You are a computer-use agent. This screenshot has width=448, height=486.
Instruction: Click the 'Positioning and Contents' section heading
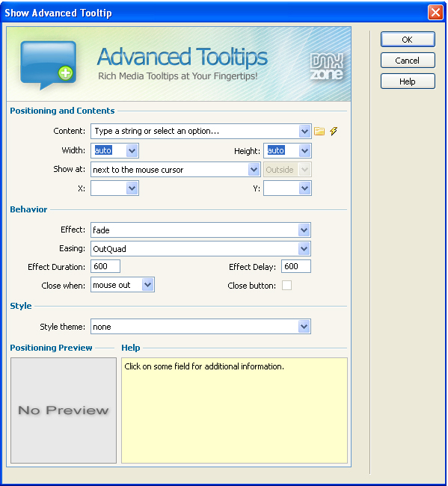point(62,111)
